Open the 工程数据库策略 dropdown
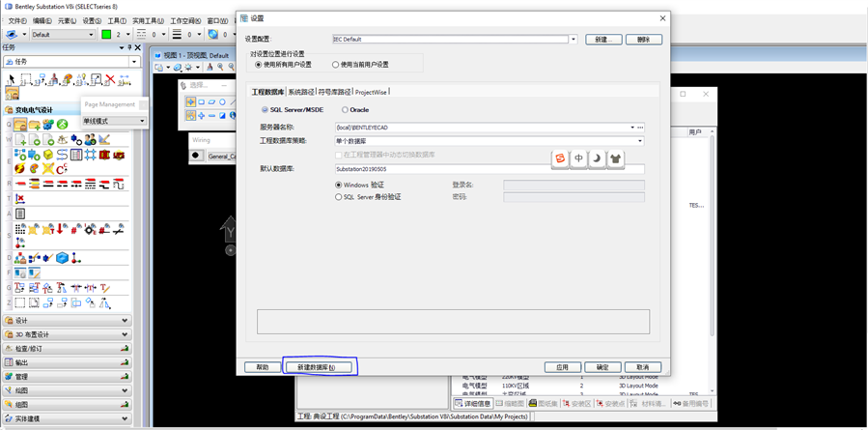Viewport: 868px width, 430px height. [x=640, y=141]
